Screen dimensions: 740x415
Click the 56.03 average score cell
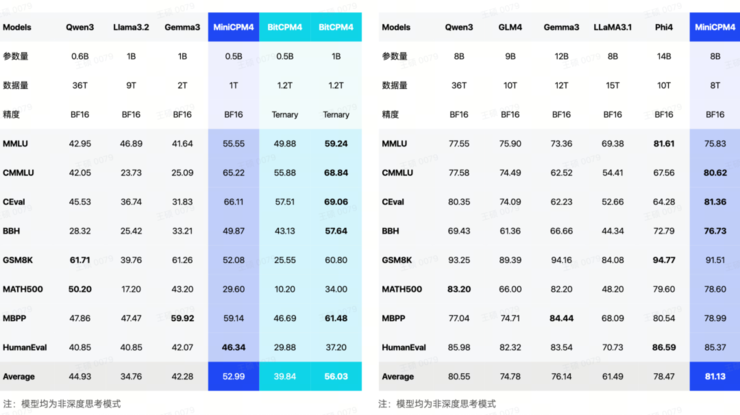tap(336, 376)
